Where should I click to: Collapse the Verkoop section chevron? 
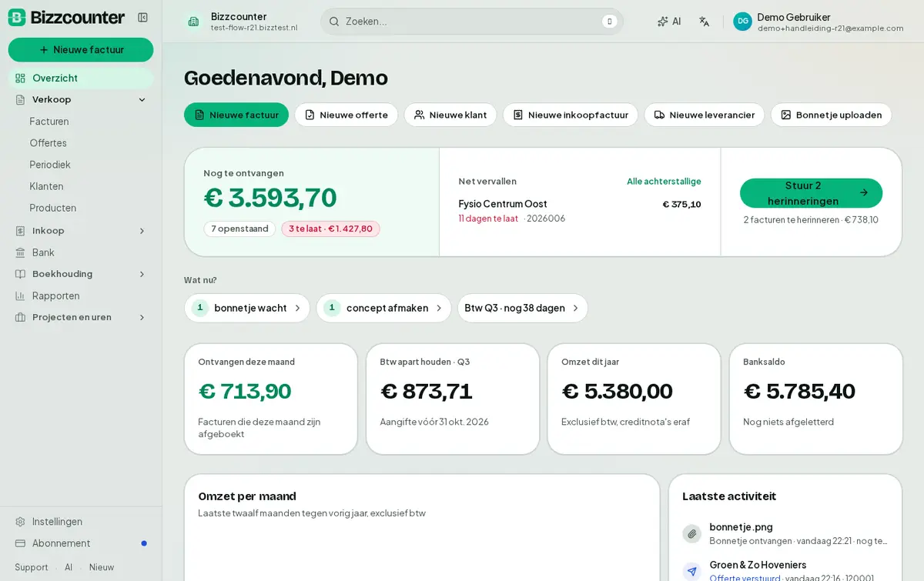pos(142,99)
